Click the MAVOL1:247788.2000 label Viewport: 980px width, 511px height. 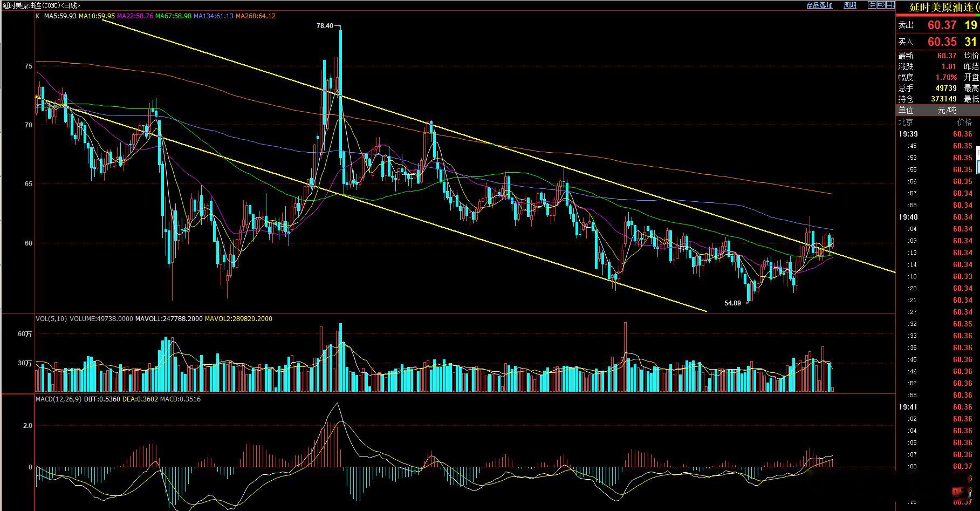(169, 319)
